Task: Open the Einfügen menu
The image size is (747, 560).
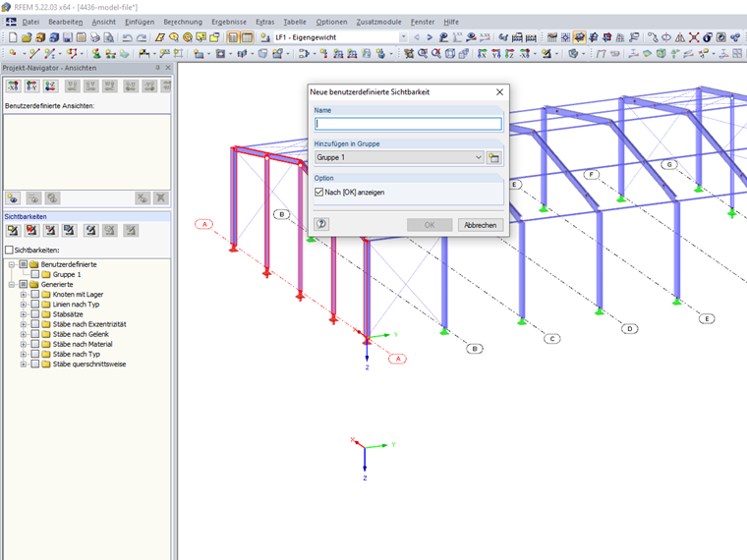Action: [140, 22]
